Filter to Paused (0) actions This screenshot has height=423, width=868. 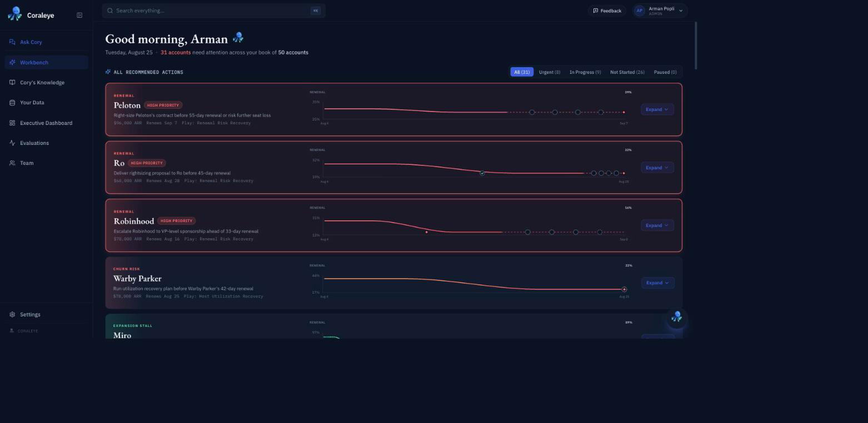point(665,72)
